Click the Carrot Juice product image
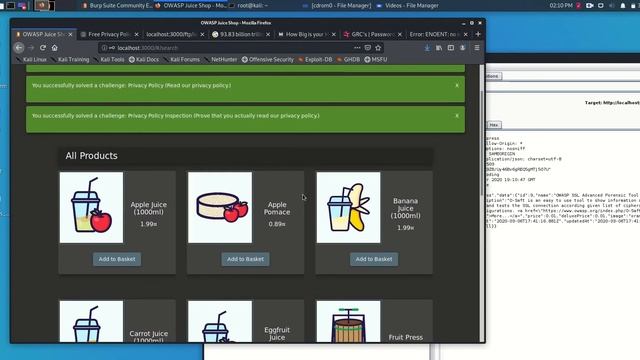The height and width of the screenshot is (360, 640). [91, 322]
